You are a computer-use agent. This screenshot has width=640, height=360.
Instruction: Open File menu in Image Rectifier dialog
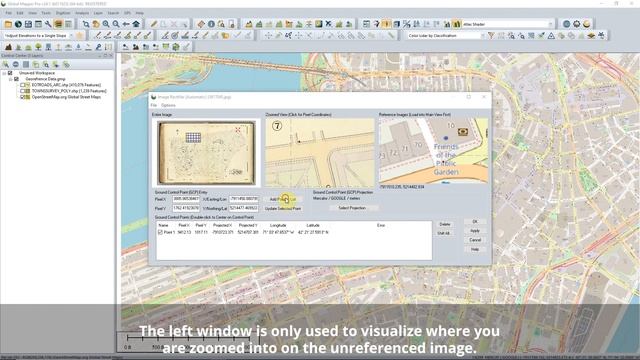(x=154, y=105)
